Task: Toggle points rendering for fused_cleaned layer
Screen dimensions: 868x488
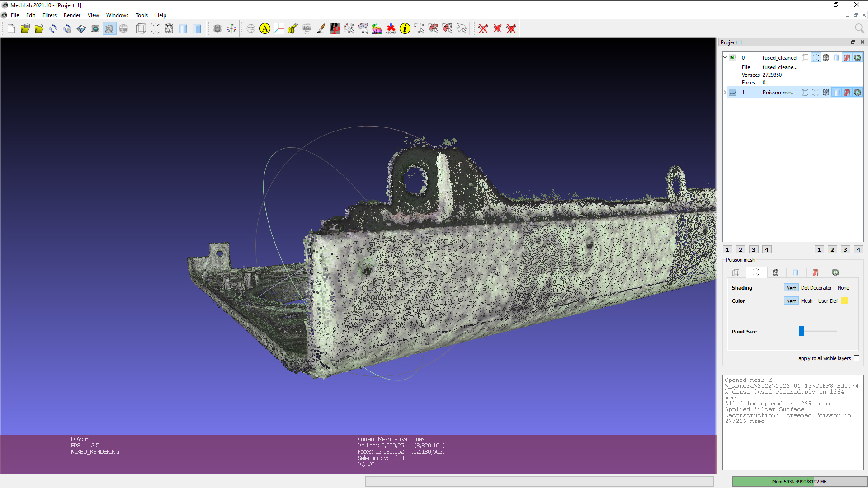Action: click(x=816, y=57)
